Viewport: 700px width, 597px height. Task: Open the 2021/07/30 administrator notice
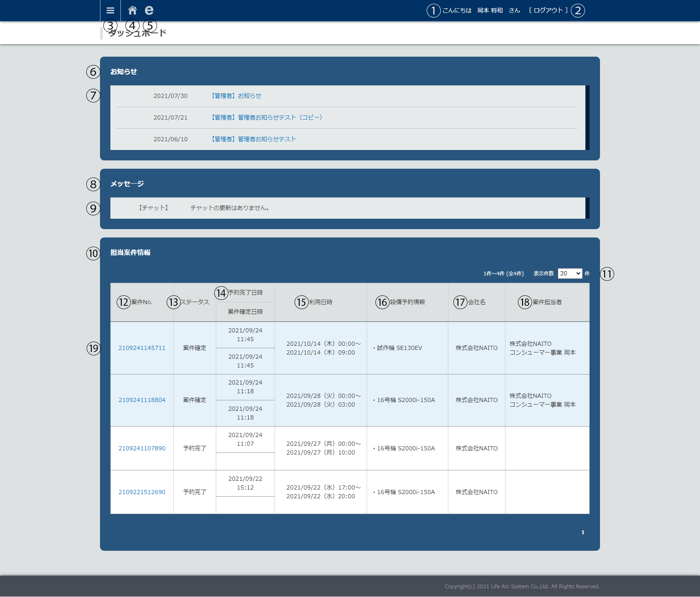(237, 96)
